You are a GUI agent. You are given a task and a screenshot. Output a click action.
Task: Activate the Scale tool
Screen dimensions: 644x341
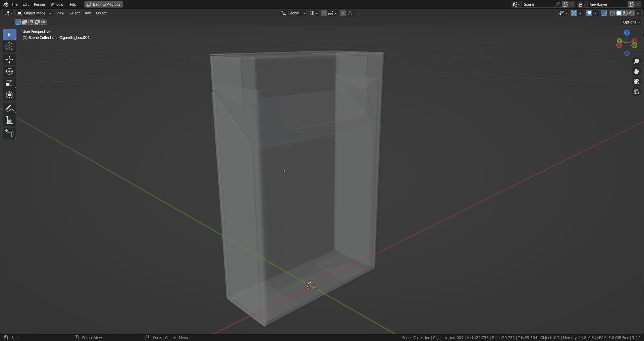9,83
